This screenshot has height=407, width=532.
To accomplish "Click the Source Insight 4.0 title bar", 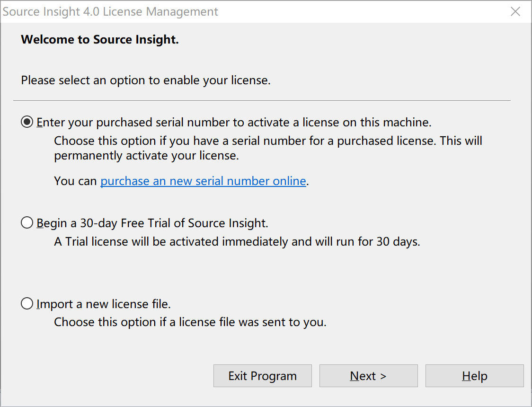I will [x=110, y=12].
